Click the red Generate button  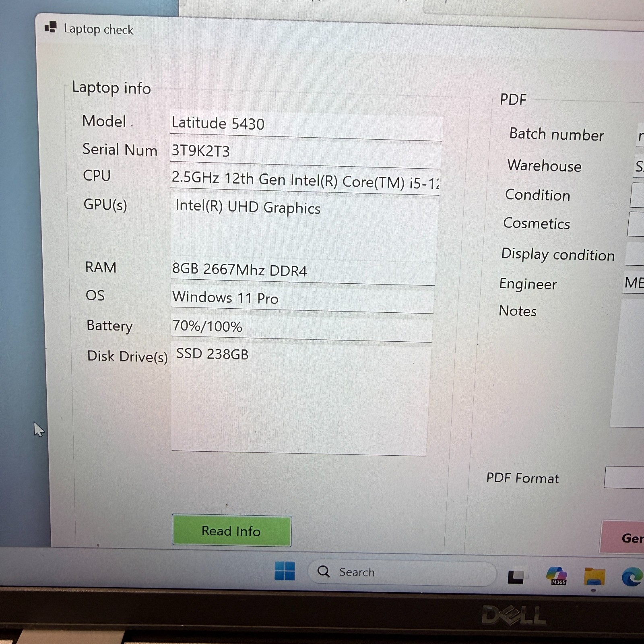tap(622, 537)
